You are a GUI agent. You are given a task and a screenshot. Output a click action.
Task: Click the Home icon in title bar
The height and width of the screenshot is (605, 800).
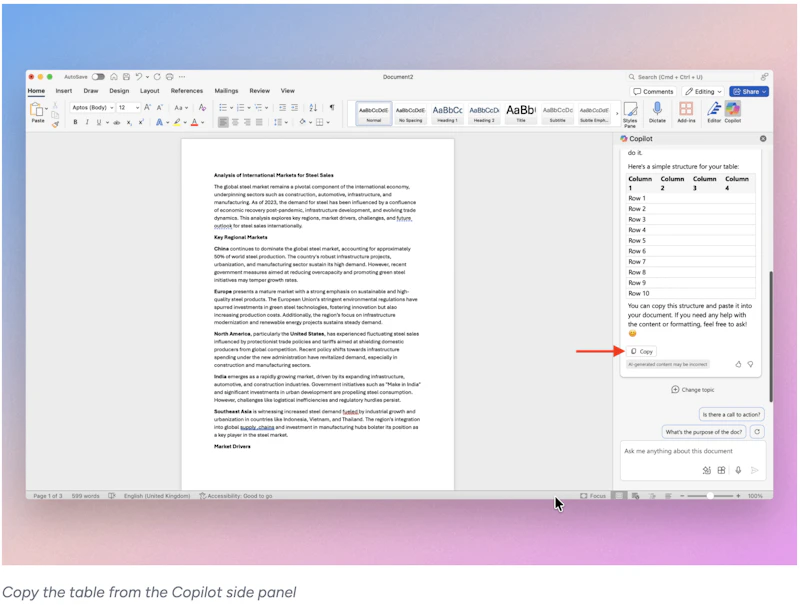[x=114, y=77]
